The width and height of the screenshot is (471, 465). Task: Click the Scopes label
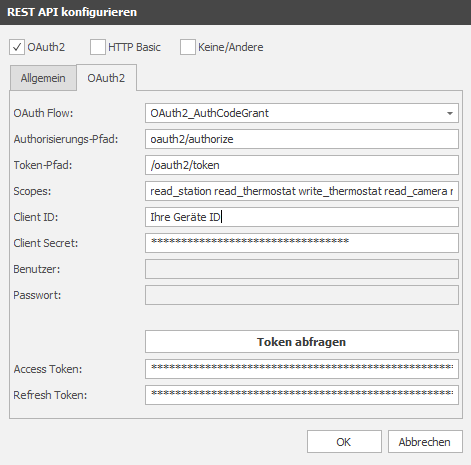click(32, 191)
